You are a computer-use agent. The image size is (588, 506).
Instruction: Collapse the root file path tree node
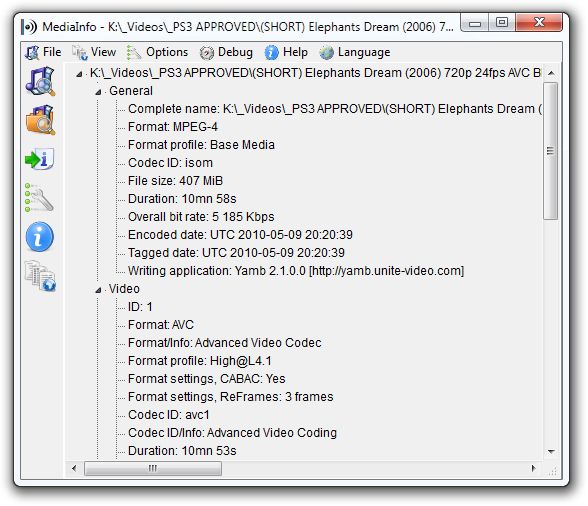(79, 74)
